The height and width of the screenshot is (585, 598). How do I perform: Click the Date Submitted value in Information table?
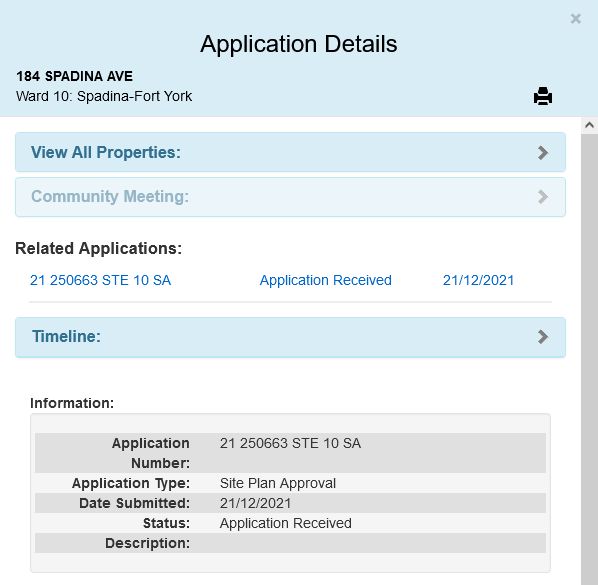pos(255,503)
